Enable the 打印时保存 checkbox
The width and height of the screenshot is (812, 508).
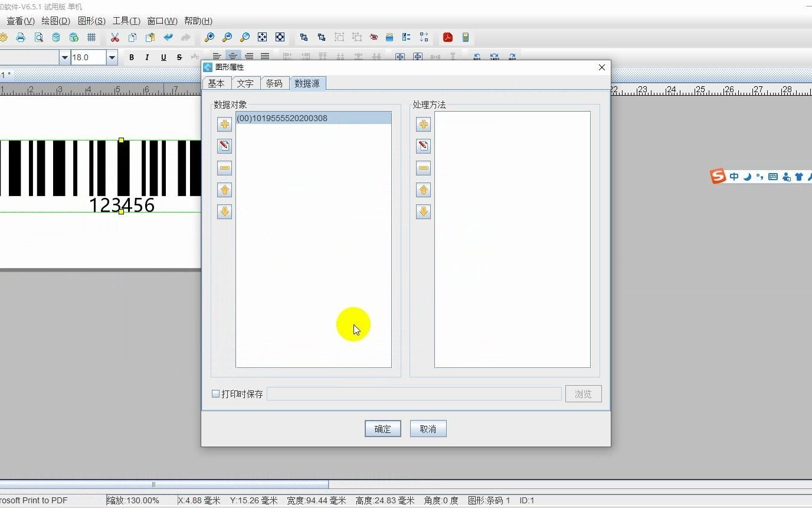(215, 393)
